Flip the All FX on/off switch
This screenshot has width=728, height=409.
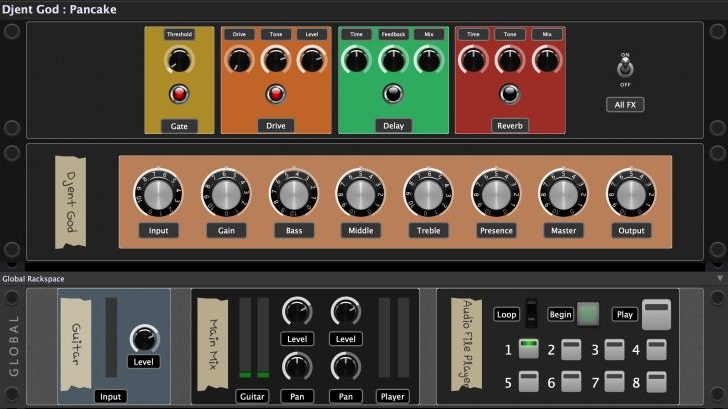(x=625, y=70)
